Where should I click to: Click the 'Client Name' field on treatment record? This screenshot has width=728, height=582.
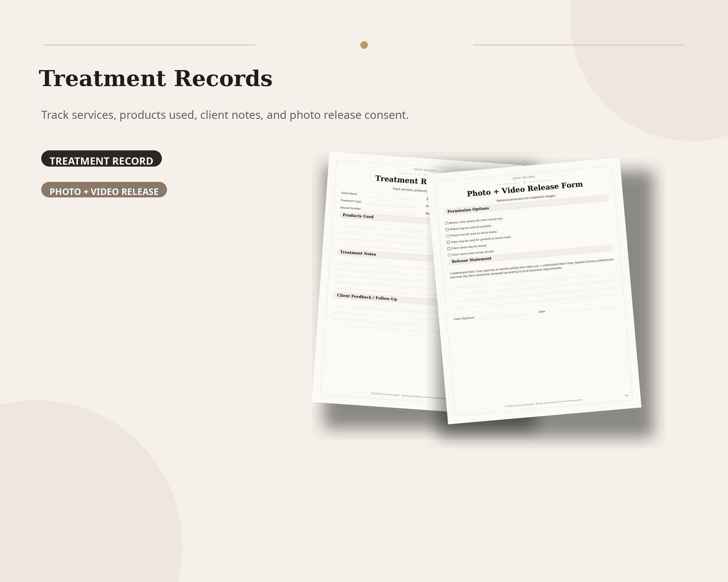[x=380, y=195]
